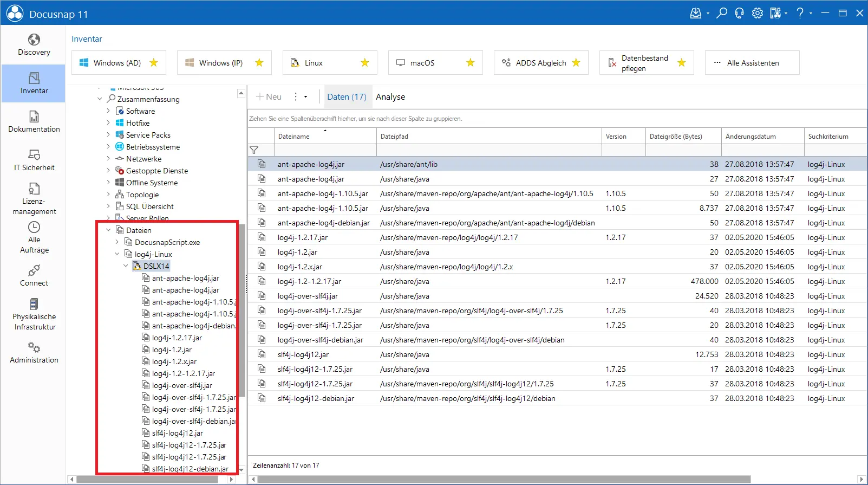The height and width of the screenshot is (485, 868).
Task: Click the layout settings icon in title bar
Action: click(x=775, y=13)
